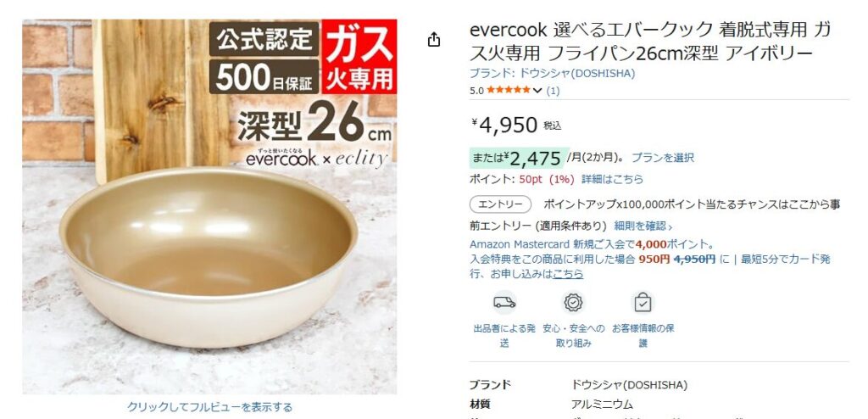Click クリックしてフルビューを表示する below the image

(x=210, y=407)
